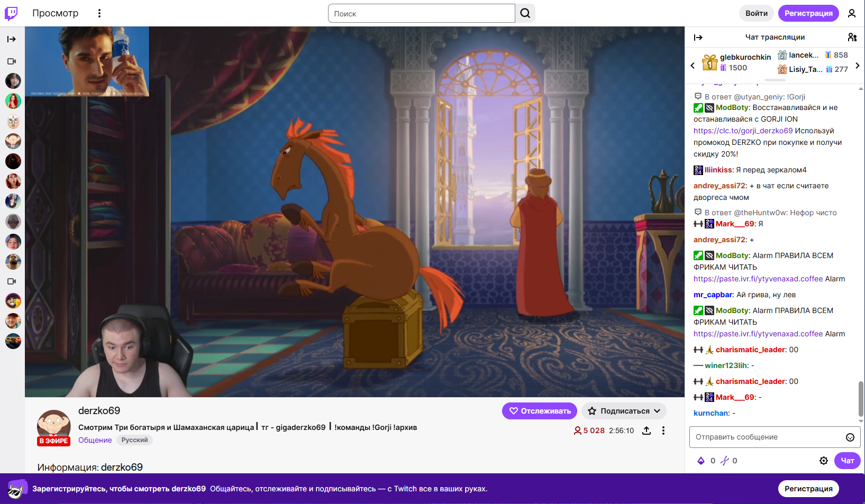Click the purple channel currency icon
This screenshot has width=865, height=504.
(725, 461)
